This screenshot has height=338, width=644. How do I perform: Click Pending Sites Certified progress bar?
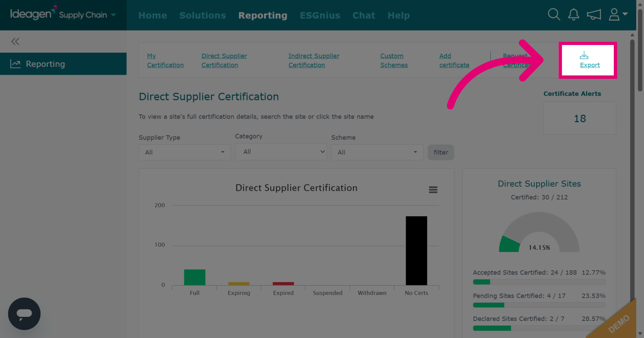click(x=539, y=305)
